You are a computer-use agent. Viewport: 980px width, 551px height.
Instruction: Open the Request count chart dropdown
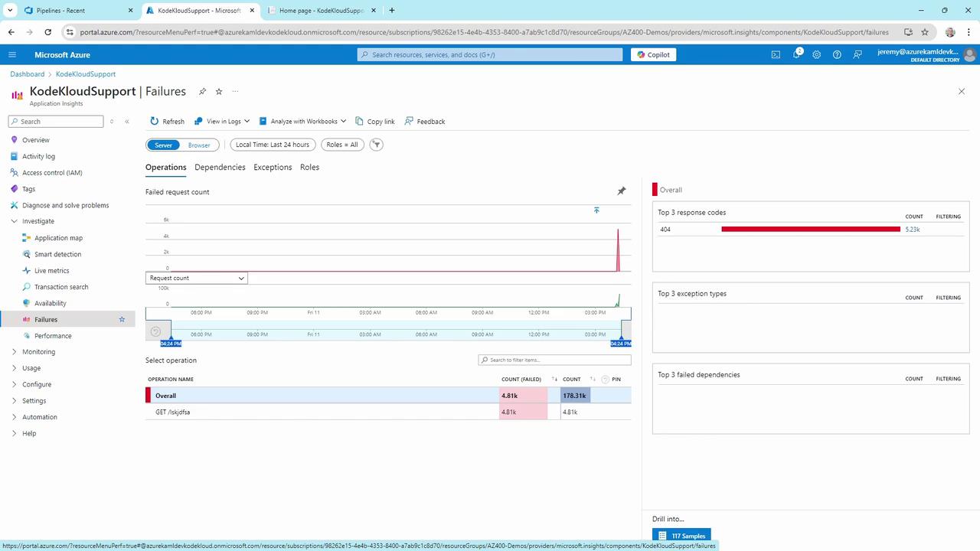197,278
